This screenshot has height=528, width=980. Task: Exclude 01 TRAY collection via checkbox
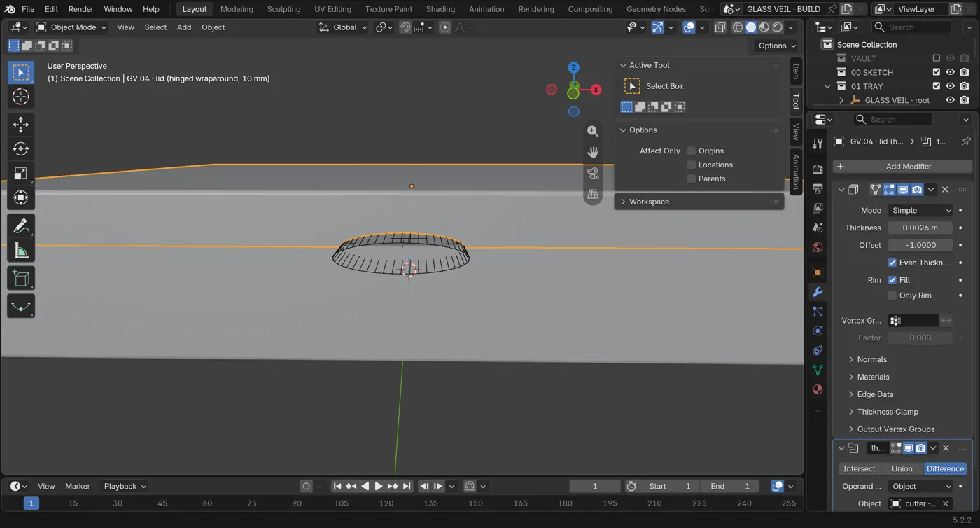[937, 86]
